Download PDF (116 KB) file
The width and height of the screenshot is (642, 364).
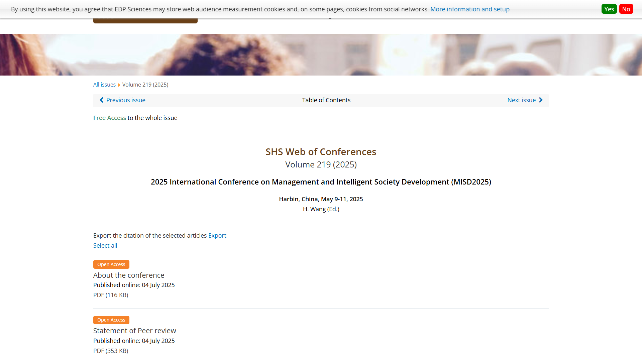pos(111,295)
